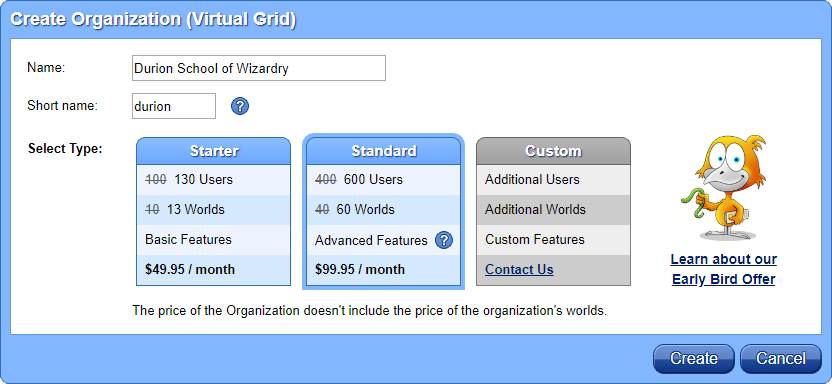Viewport: 832px width, 384px height.
Task: Click the '130 Users' Starter row
Action: (214, 180)
